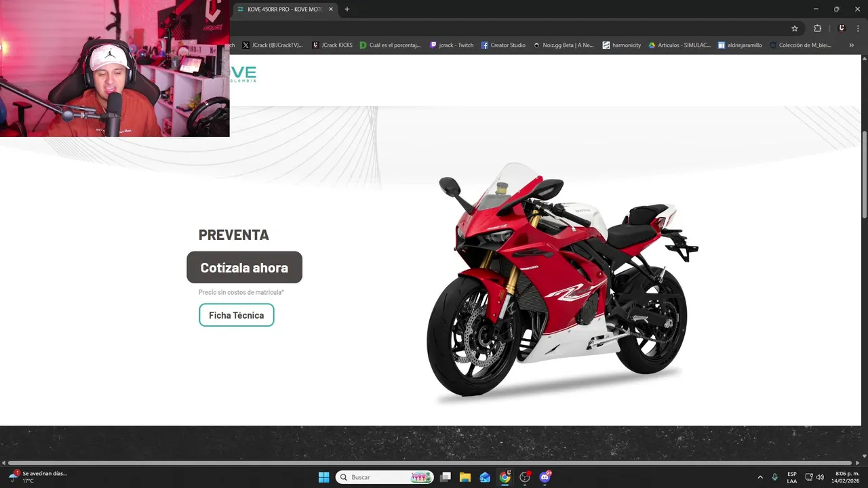Expand the hidden bookmarks chevron
Image resolution: width=868 pixels, height=488 pixels.
coord(852,45)
